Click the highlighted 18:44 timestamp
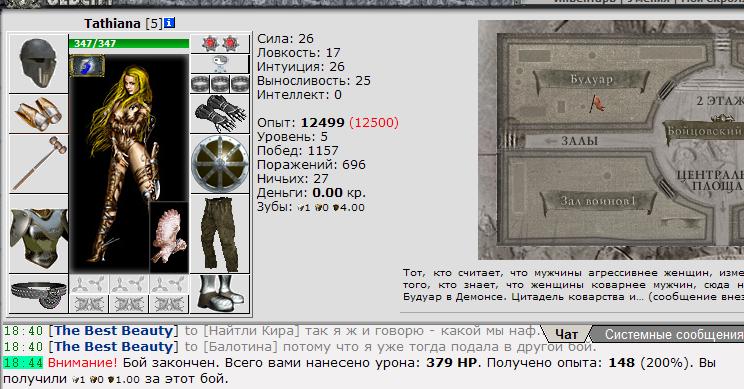The image size is (744, 389). click(23, 363)
